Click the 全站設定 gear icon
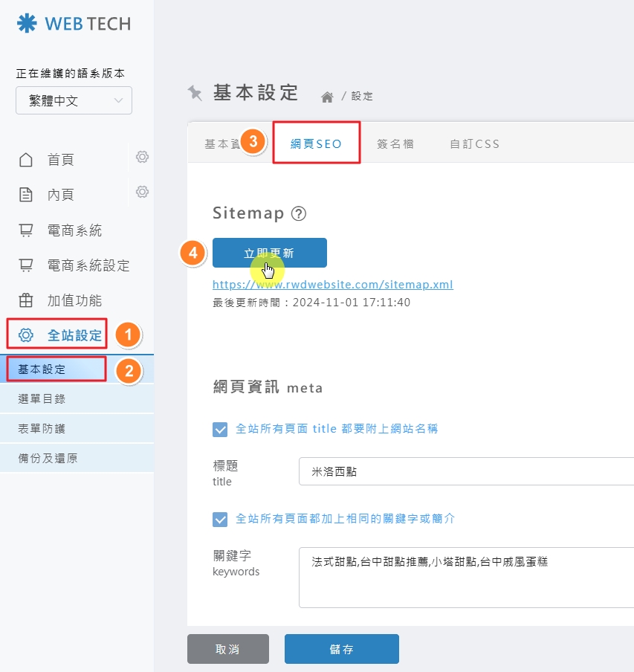634x672 pixels. click(26, 335)
